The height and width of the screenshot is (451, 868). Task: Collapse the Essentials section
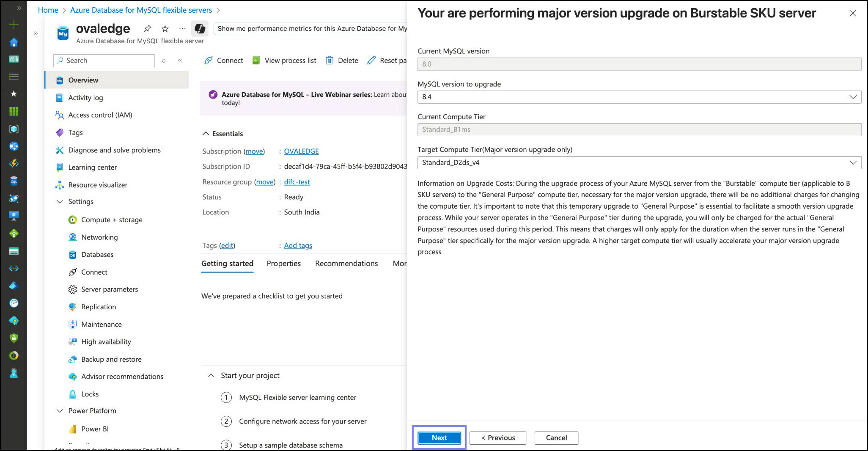[206, 134]
